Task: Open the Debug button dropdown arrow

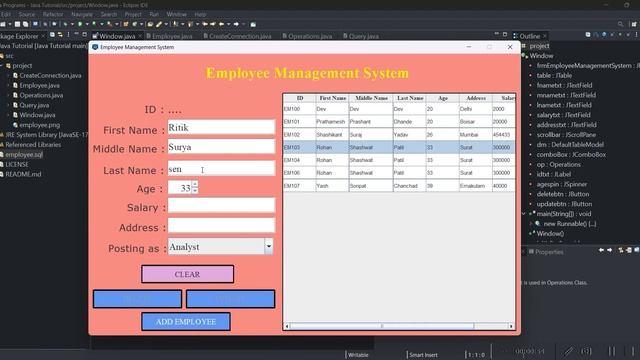Action: pyautogui.click(x=72, y=24)
